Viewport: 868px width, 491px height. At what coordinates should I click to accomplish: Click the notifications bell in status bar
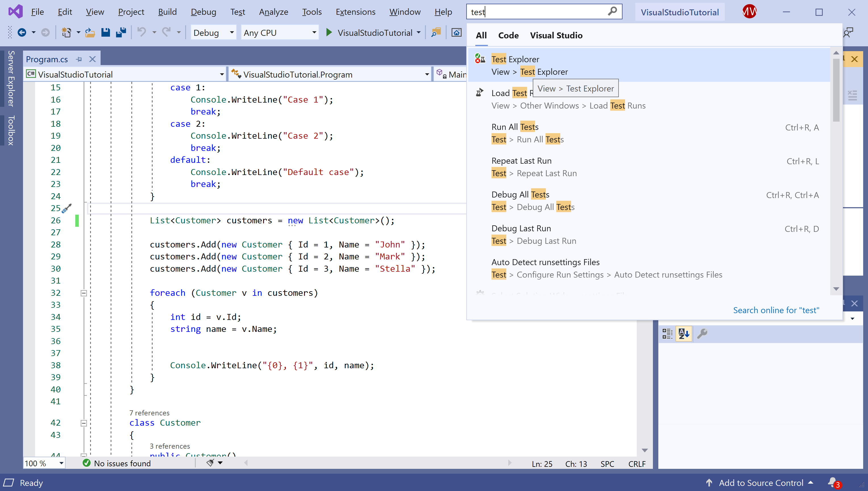click(832, 482)
